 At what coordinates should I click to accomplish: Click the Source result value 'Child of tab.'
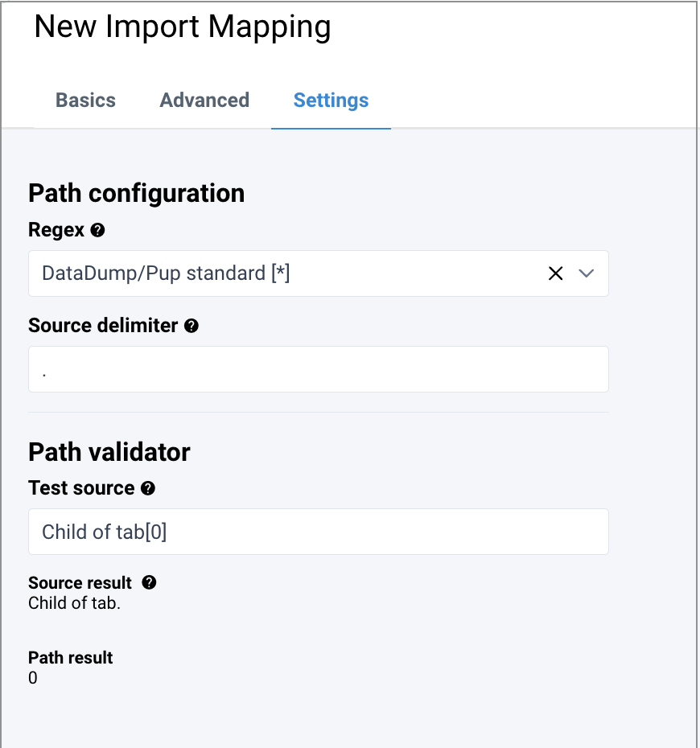click(74, 602)
